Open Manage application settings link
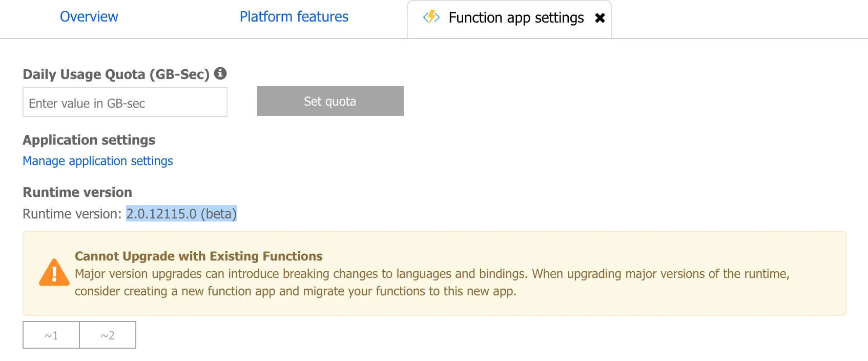 pos(98,161)
